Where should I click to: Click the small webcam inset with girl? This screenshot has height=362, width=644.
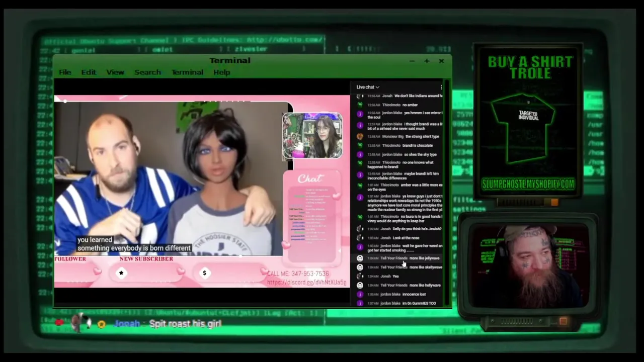312,136
